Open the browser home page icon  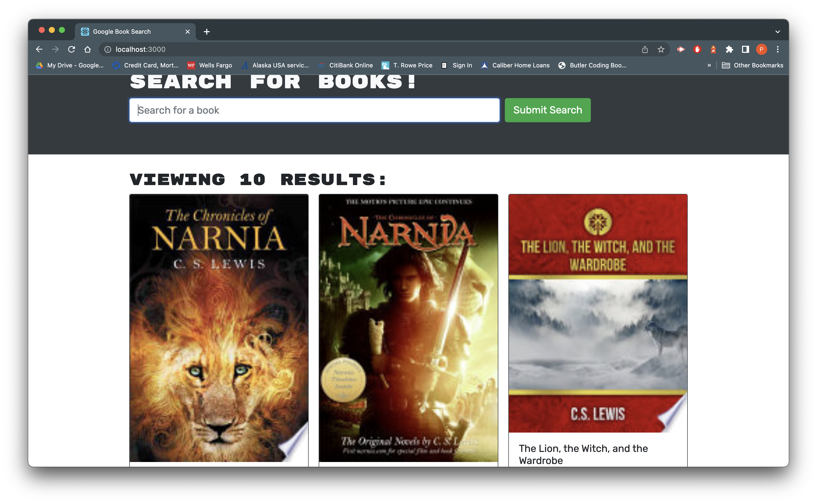click(87, 49)
